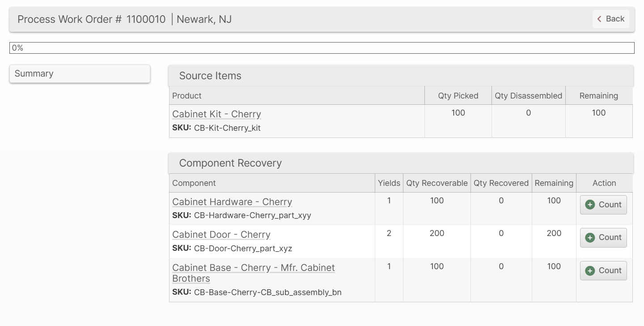Click the Qty Disassembled column header
644x326 pixels.
click(528, 96)
